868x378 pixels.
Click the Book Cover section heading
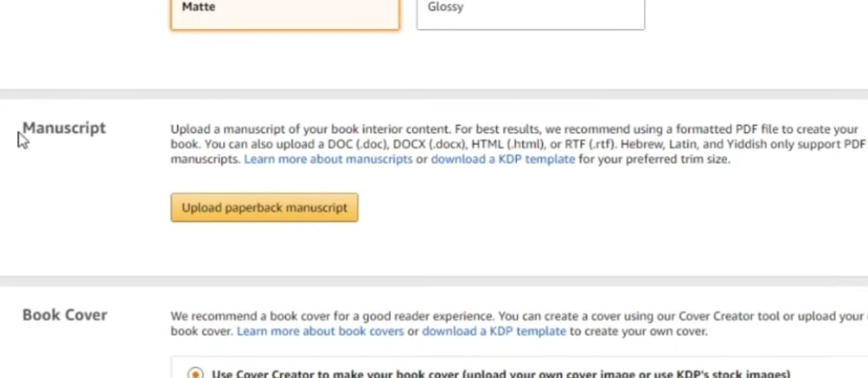pyautogui.click(x=65, y=315)
